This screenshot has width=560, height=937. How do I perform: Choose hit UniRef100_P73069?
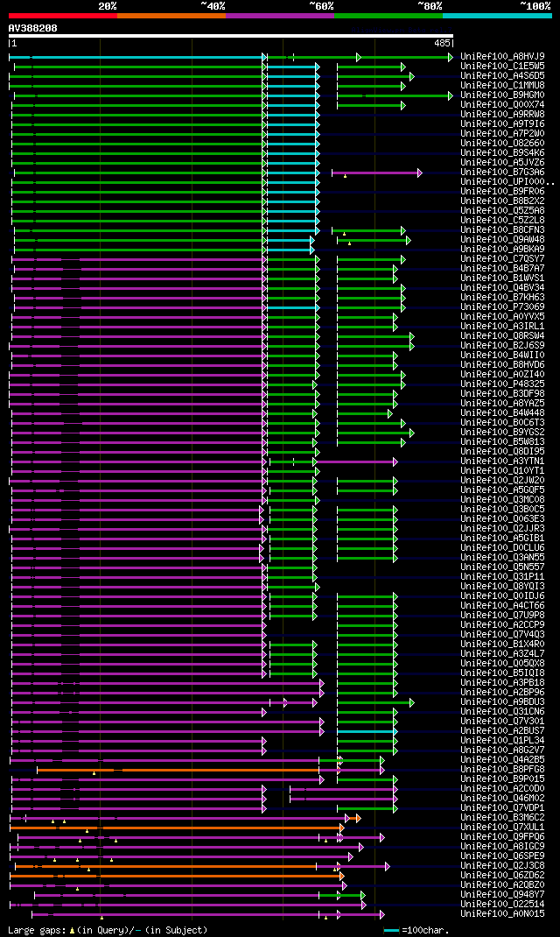click(502, 307)
